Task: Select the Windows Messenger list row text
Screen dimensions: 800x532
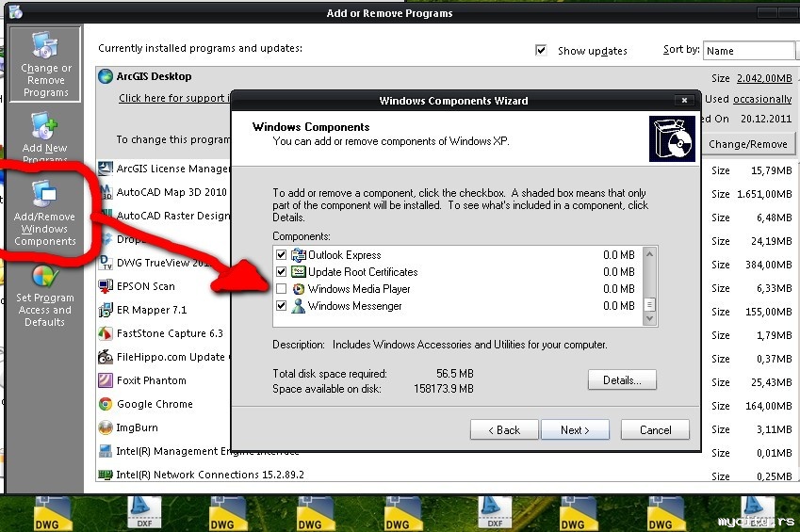Action: point(355,305)
